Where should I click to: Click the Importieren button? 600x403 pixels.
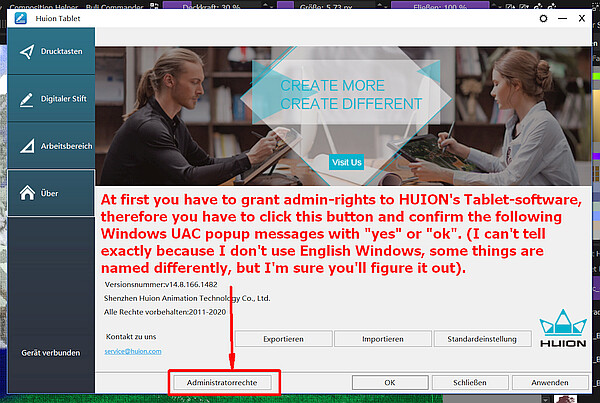383,339
